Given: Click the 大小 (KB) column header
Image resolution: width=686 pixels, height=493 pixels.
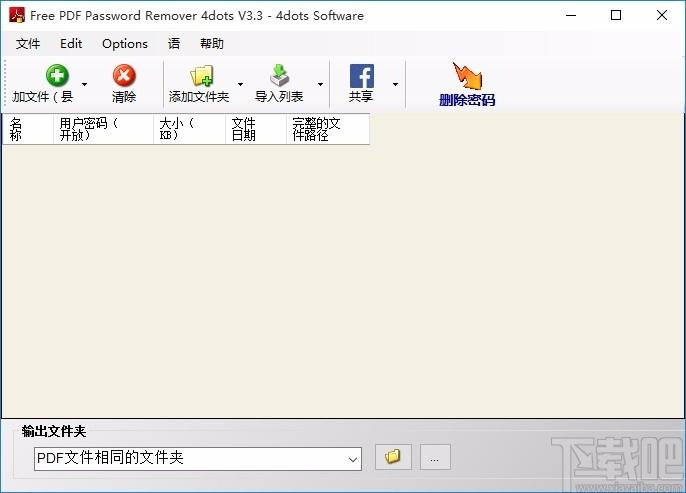Looking at the screenshot, I should pos(189,129).
